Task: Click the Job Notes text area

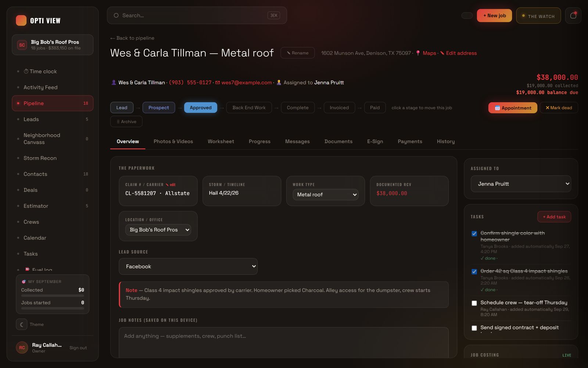Action: (283, 342)
